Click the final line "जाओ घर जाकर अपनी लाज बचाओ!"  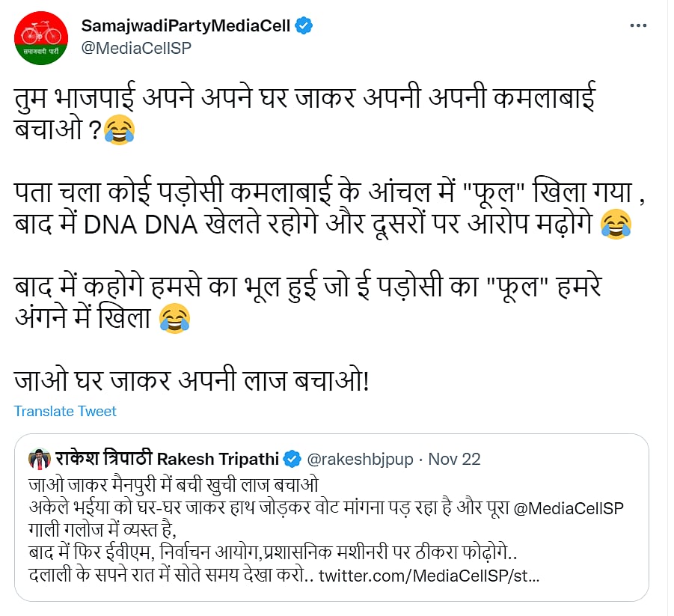pyautogui.click(x=192, y=380)
